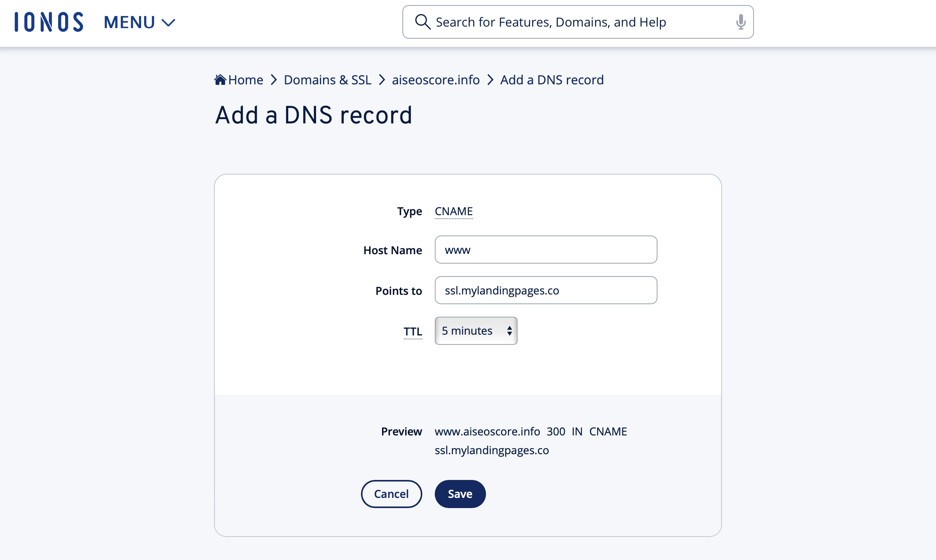Screen dimensions: 936x560
Task: Click the MENU navigation item
Action: pyautogui.click(x=139, y=22)
